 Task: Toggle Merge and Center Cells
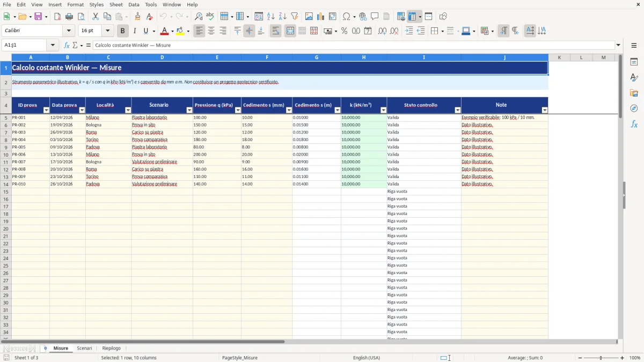[x=290, y=31]
